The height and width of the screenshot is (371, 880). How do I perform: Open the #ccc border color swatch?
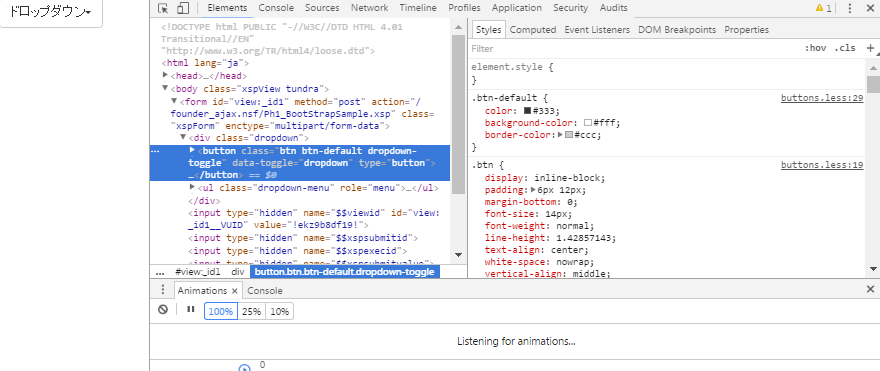coord(569,135)
